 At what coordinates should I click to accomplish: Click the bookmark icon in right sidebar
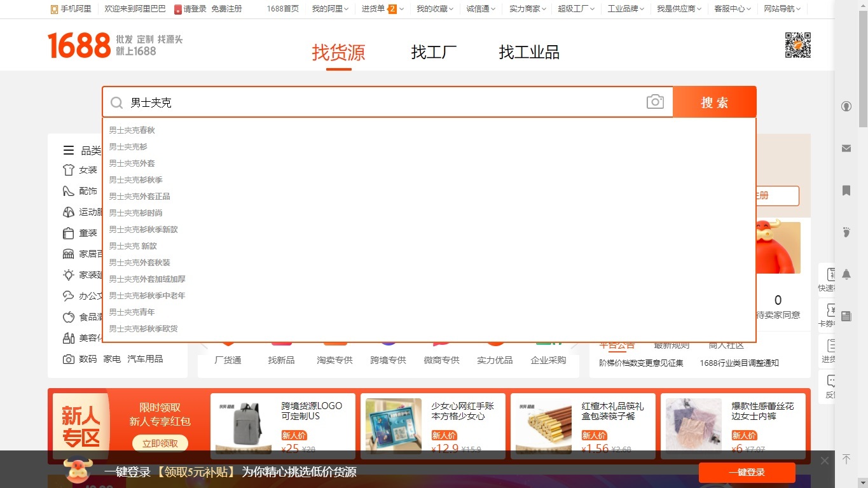click(846, 190)
